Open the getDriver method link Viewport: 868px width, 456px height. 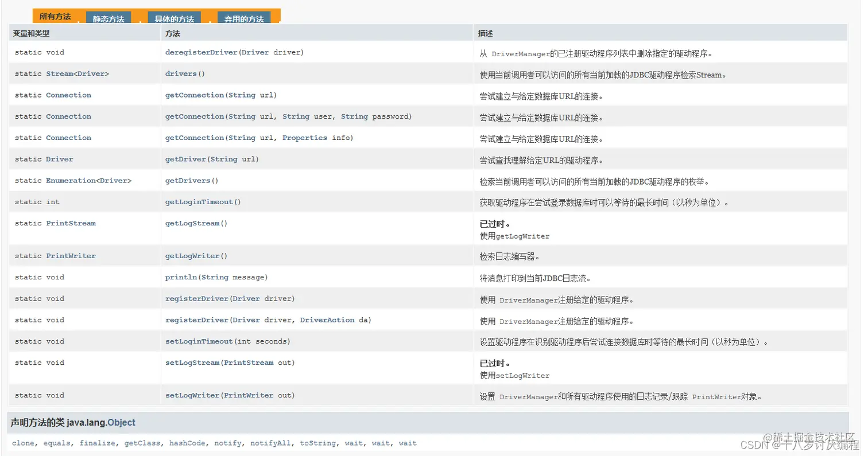click(185, 159)
